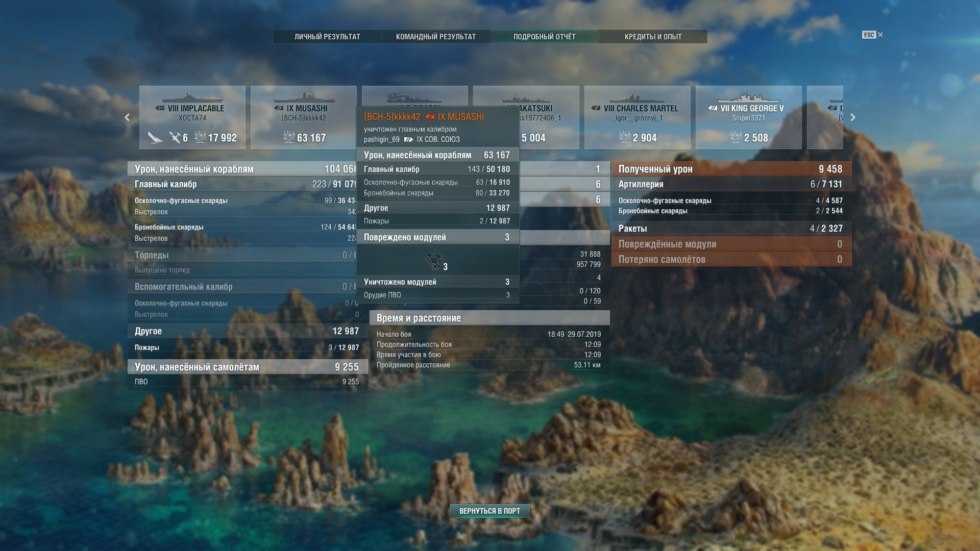Click battleship class icon on King George V card
980x551 pixels.
(x=713, y=108)
